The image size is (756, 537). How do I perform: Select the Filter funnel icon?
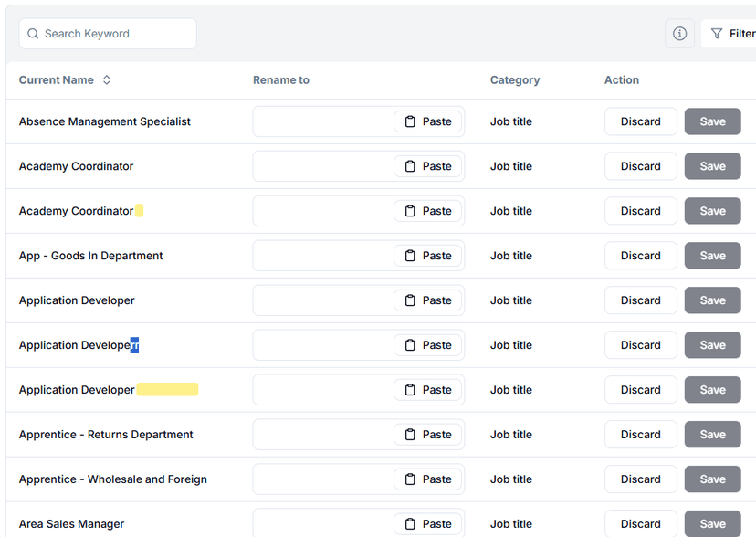718,33
